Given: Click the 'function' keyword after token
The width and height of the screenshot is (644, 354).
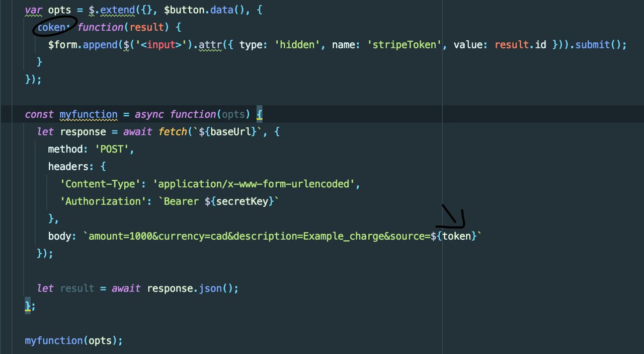Looking at the screenshot, I should pyautogui.click(x=100, y=27).
